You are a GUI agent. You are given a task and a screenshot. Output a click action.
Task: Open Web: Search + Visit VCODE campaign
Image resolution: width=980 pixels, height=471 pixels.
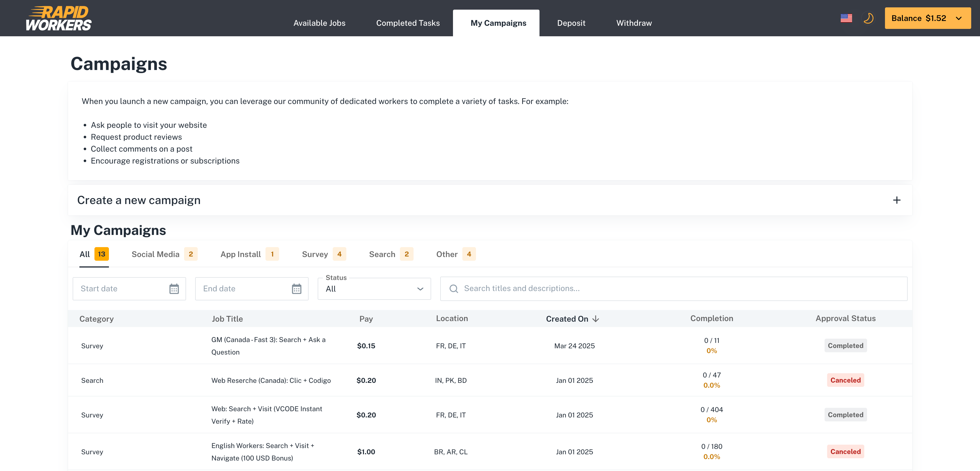pos(267,415)
